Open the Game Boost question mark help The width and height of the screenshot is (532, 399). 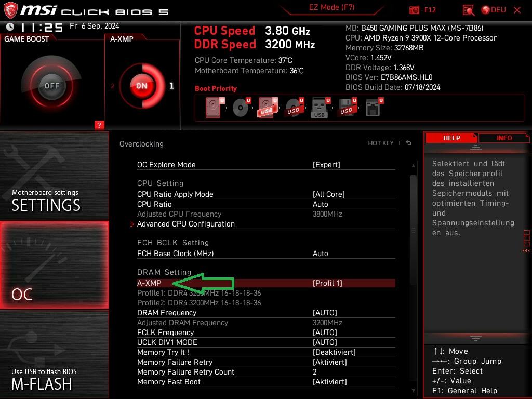[x=99, y=125]
